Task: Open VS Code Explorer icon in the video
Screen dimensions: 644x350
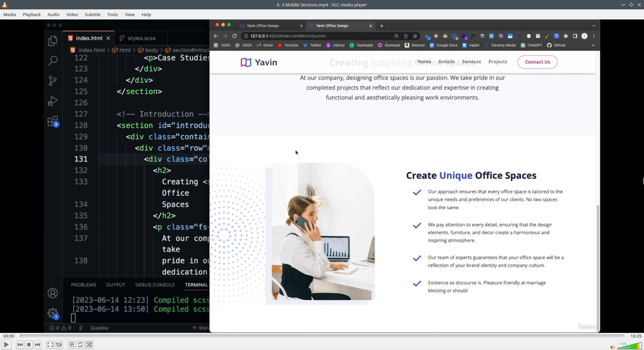Action: 53,41
